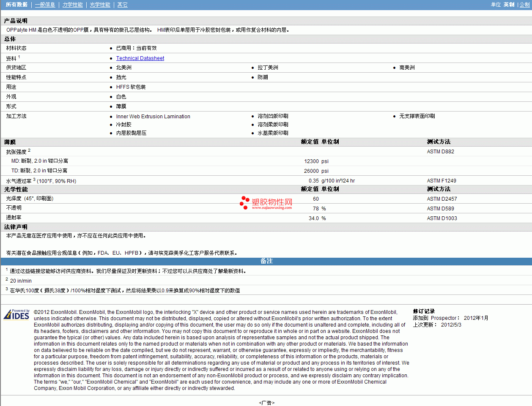Click 无支撑表面印刷 processing method
Viewport: 532px width, 406px height.
(x=417, y=116)
